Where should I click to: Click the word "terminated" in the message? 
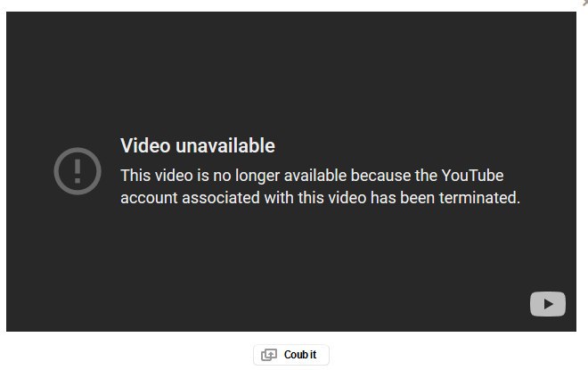(478, 198)
